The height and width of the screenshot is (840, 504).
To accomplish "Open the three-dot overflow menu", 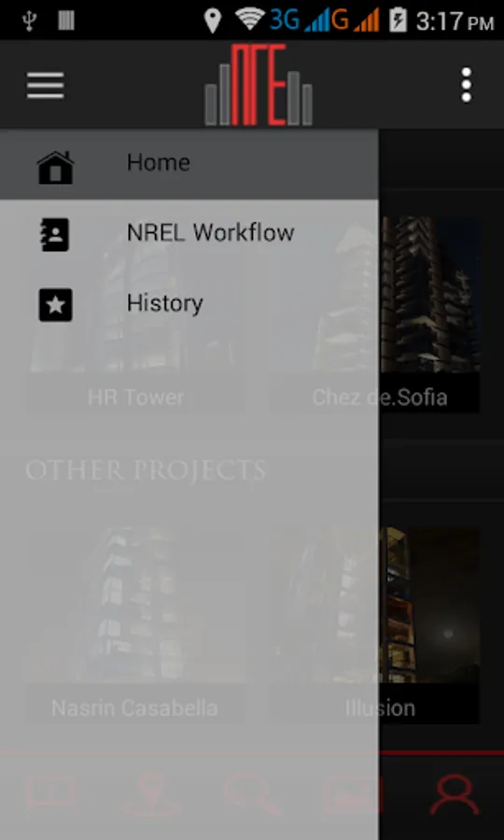I will pos(467,85).
